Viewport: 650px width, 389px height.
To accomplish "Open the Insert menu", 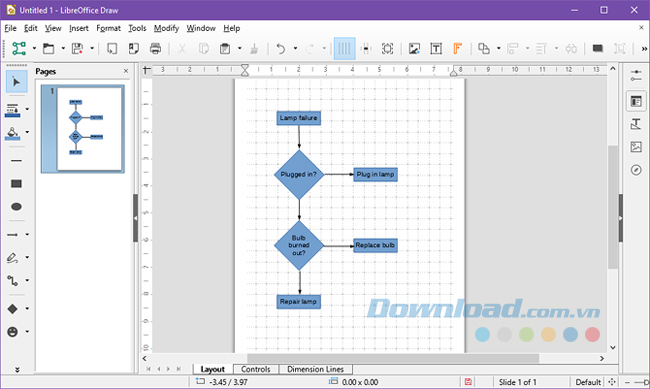I will coord(79,28).
